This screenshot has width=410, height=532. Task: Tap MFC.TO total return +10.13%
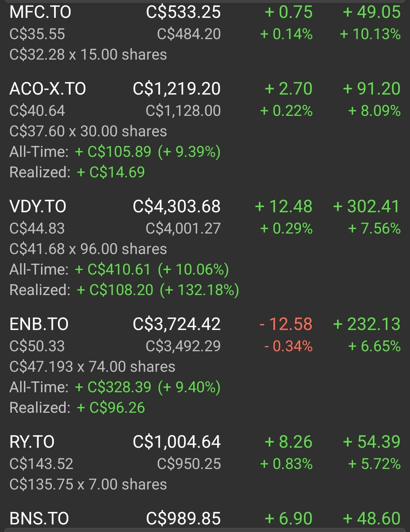(370, 34)
